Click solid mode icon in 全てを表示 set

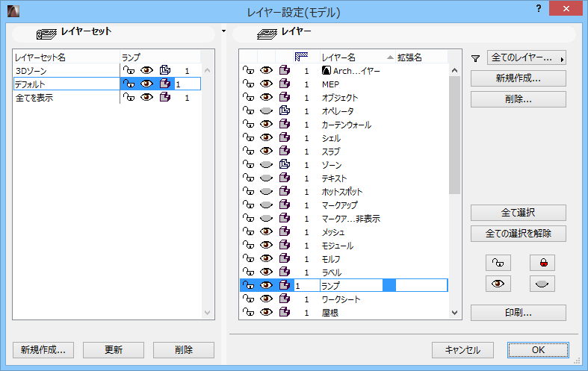[165, 98]
